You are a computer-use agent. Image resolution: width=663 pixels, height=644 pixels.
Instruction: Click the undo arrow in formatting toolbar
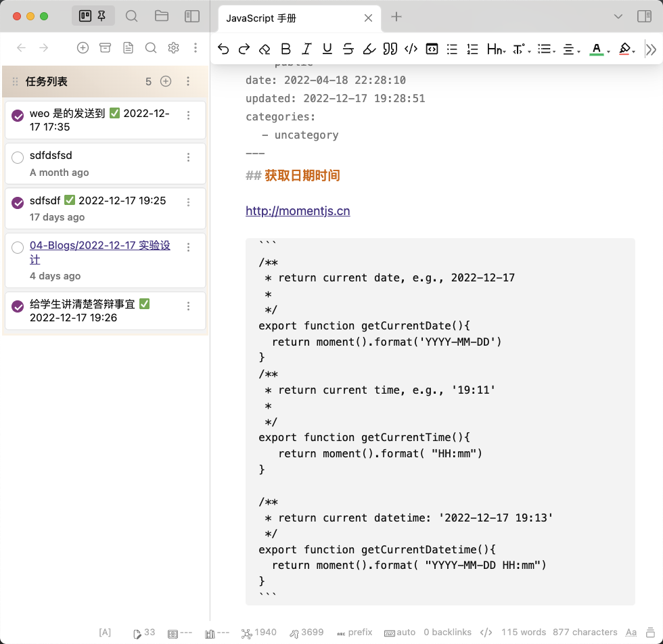(x=223, y=49)
